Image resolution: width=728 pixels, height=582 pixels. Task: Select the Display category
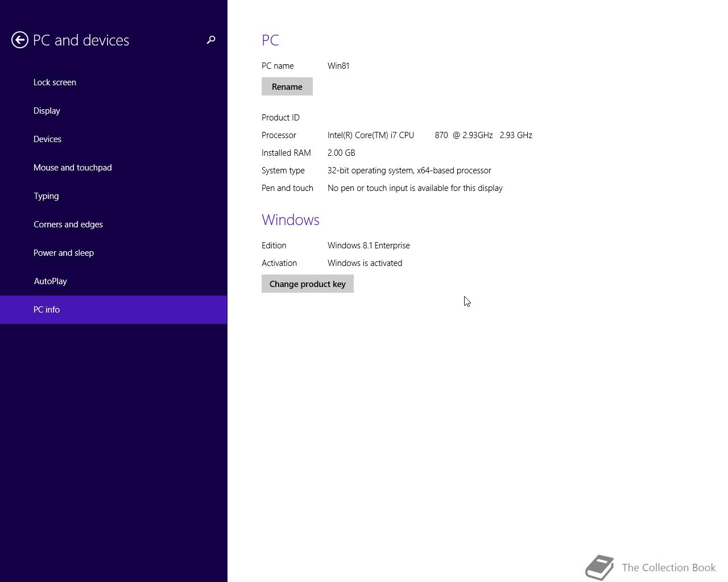click(113, 111)
